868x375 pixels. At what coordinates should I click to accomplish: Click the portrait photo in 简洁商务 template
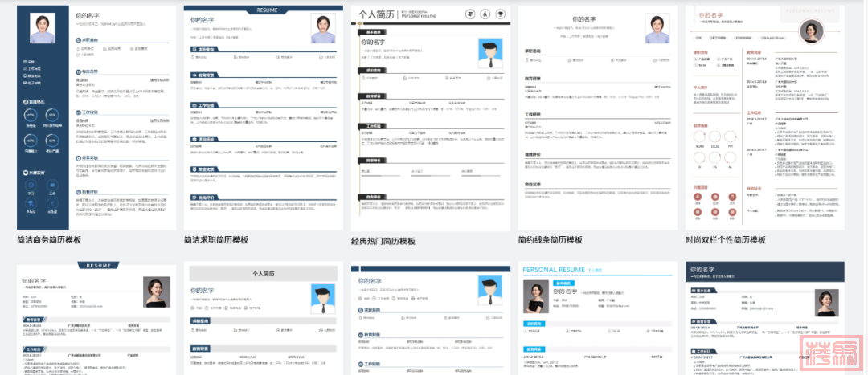point(43,29)
